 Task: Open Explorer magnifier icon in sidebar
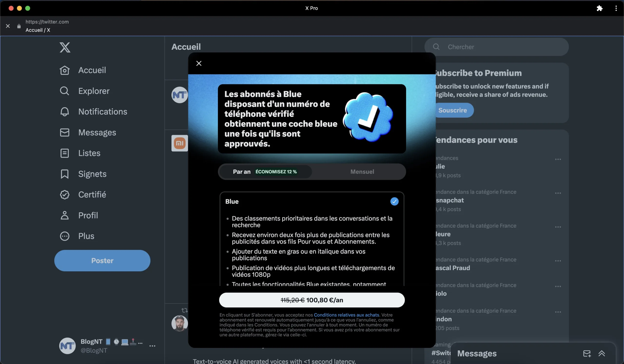point(65,91)
